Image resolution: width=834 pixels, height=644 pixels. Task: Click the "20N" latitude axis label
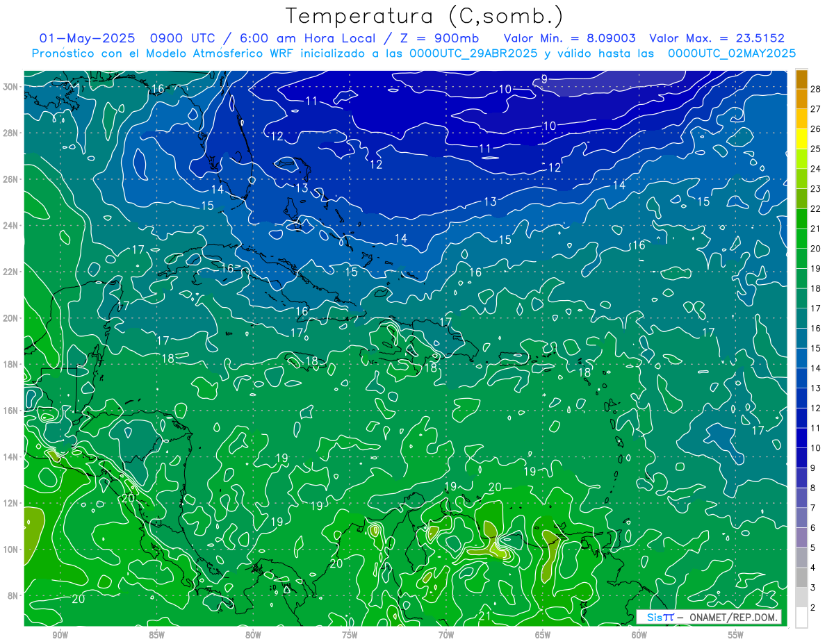pyautogui.click(x=12, y=318)
